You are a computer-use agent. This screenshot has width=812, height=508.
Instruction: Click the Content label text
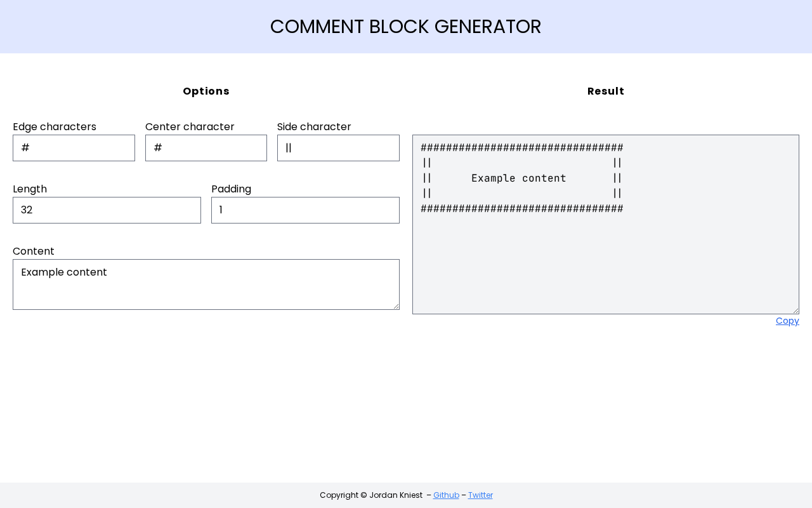coord(34,251)
